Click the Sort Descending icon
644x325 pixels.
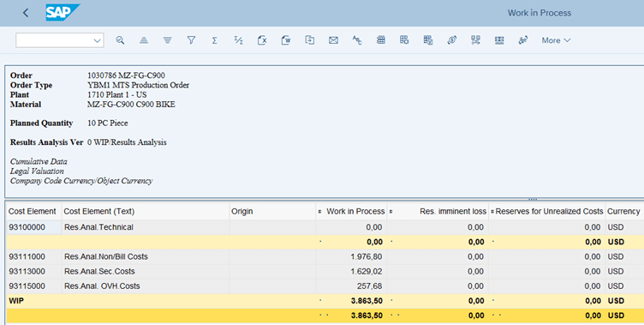click(167, 40)
